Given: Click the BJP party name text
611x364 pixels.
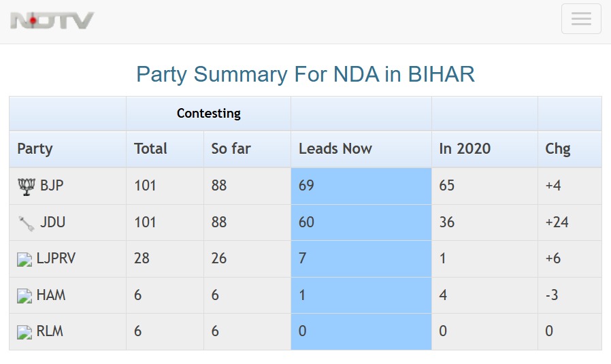Looking at the screenshot, I should pyautogui.click(x=52, y=186).
